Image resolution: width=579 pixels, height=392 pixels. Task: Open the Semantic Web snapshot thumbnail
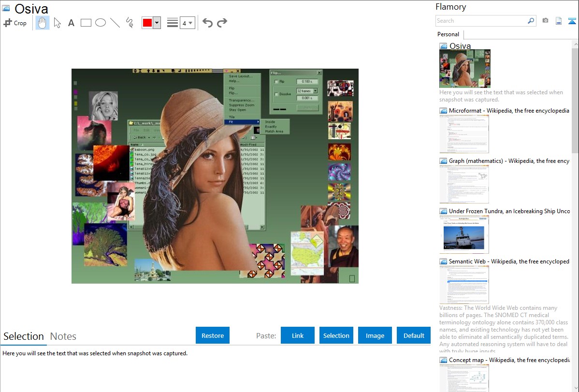click(x=464, y=285)
